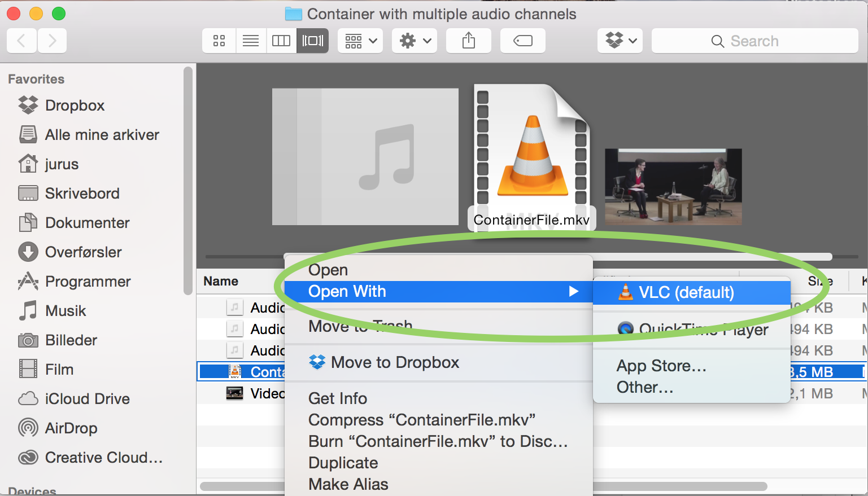Open Overførsler in the sidebar

[70, 252]
